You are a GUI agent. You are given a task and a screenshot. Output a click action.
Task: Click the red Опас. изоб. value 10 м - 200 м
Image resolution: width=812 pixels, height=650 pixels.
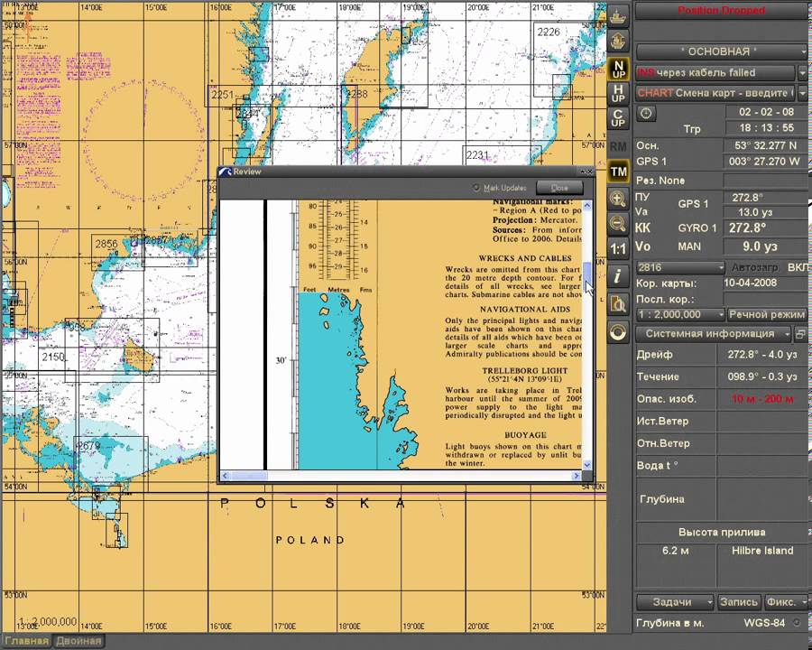click(762, 399)
